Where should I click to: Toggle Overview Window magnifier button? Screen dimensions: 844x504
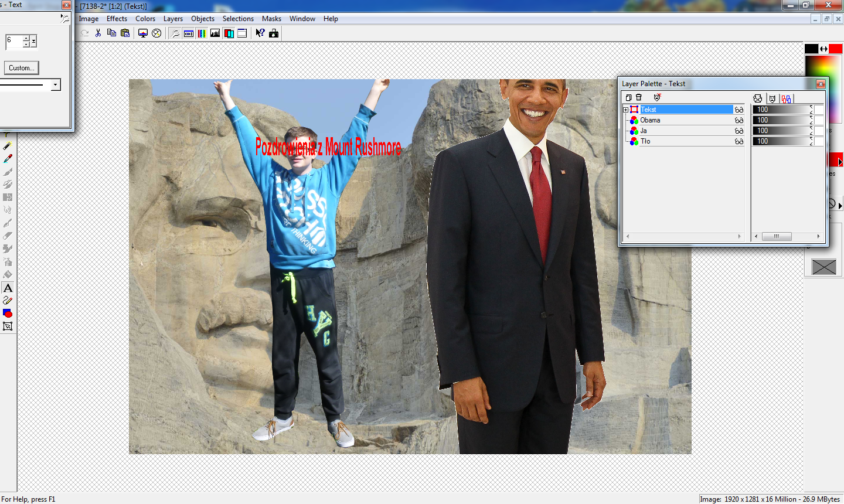tap(175, 33)
